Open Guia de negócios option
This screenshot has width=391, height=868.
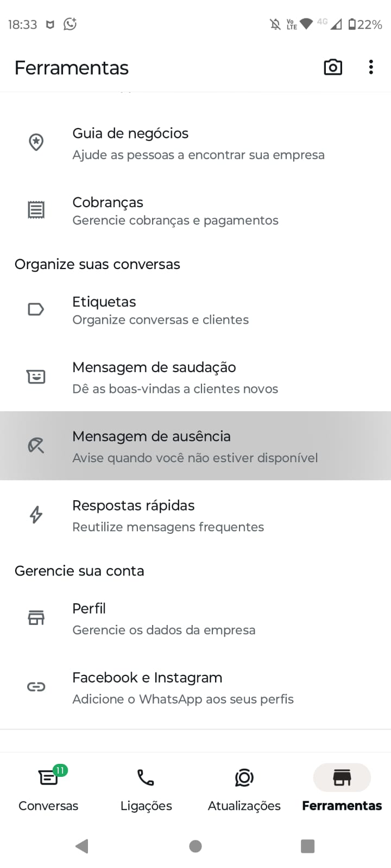198,144
